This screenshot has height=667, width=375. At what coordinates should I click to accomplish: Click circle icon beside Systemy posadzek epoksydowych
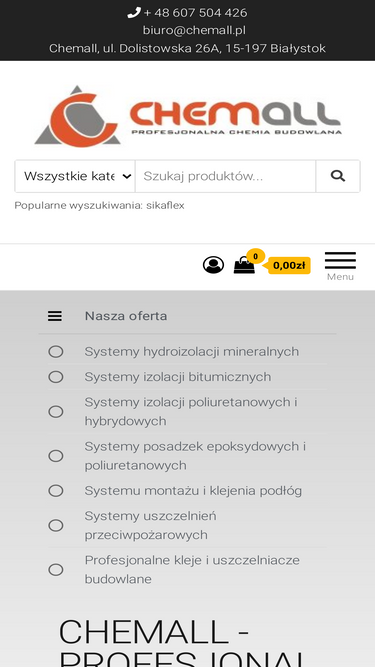56,456
